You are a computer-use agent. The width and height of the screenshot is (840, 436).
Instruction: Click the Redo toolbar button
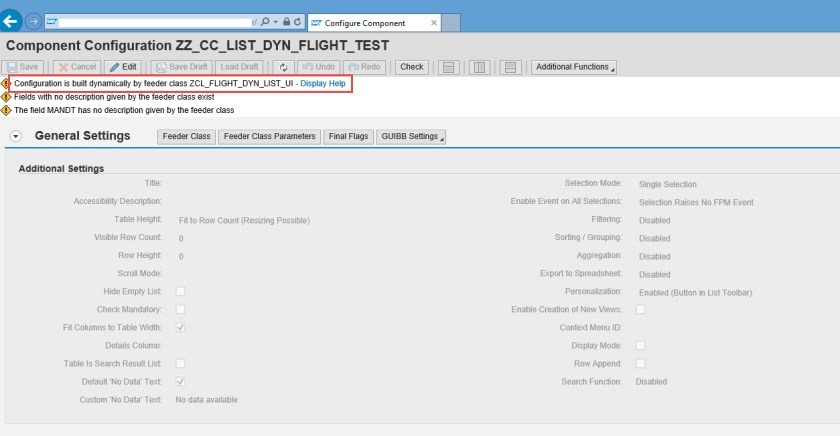pyautogui.click(x=364, y=67)
